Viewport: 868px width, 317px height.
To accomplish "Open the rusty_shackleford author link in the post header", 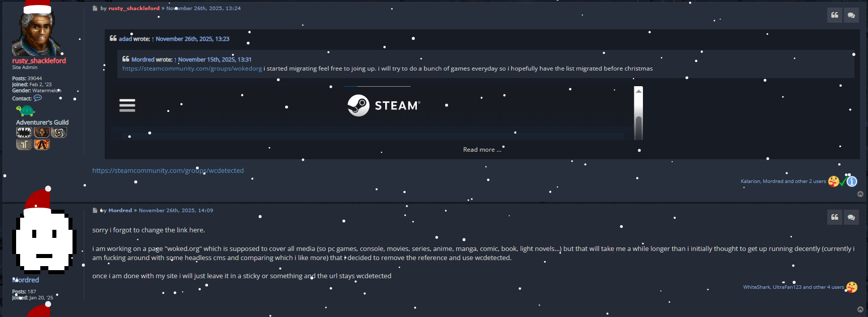I will tap(134, 8).
